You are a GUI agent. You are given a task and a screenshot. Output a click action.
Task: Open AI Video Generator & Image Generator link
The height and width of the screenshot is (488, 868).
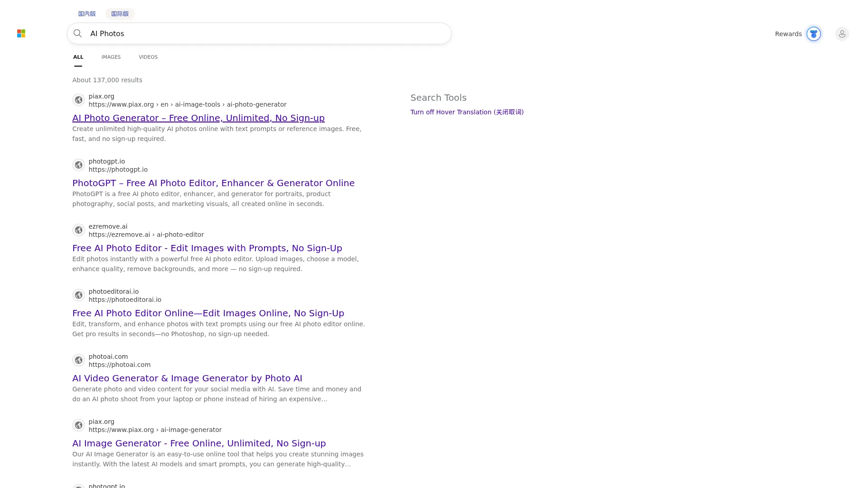(x=187, y=378)
